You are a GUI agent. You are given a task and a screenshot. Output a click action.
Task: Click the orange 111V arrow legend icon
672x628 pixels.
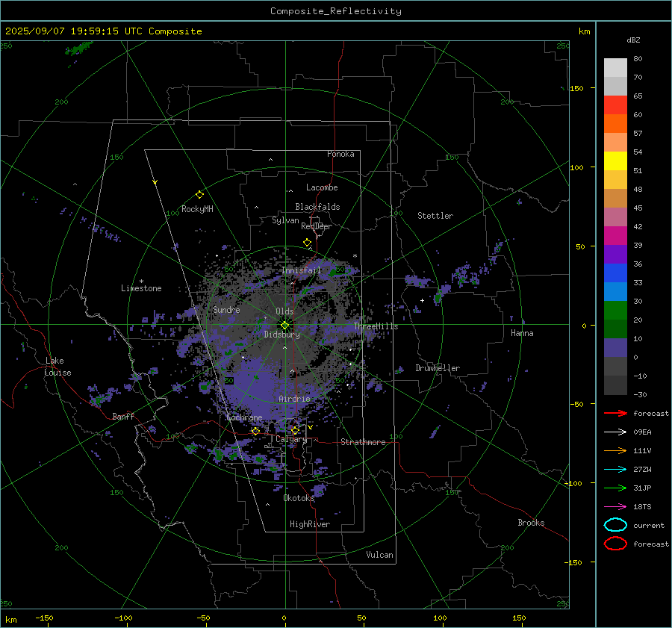click(615, 450)
